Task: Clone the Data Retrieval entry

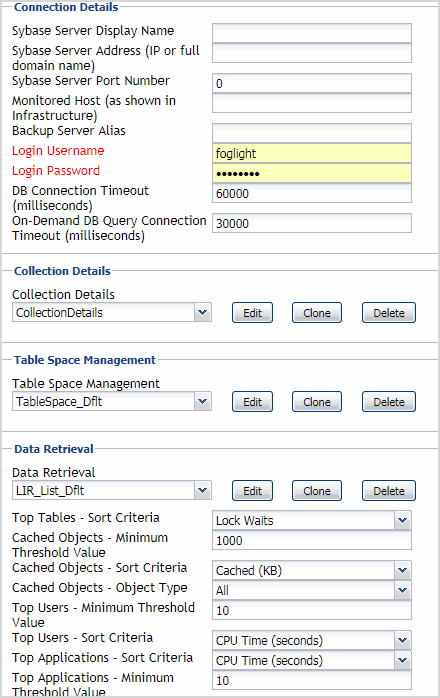Action: click(317, 491)
